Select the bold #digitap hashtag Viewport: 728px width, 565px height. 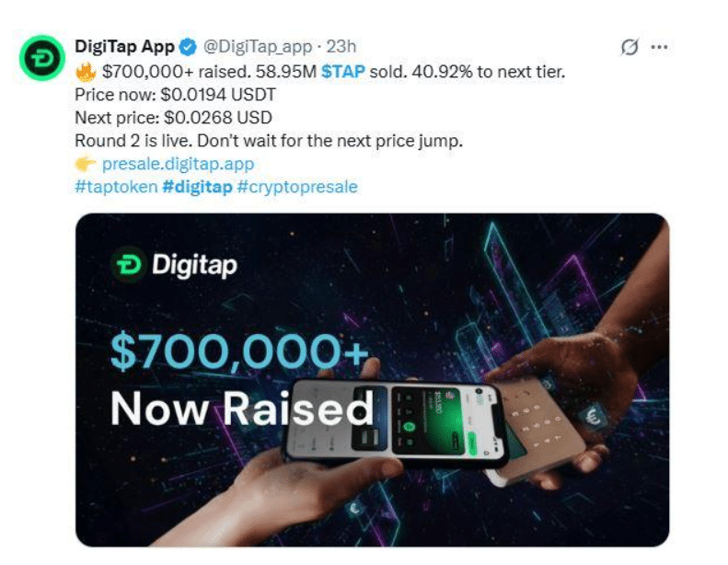tap(199, 187)
